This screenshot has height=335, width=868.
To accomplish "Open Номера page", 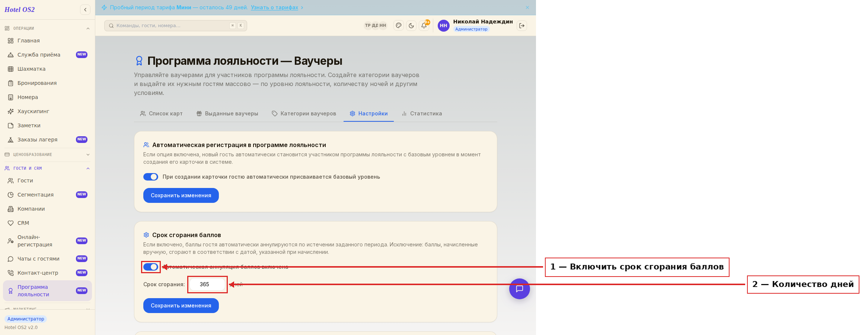I will [47, 97].
